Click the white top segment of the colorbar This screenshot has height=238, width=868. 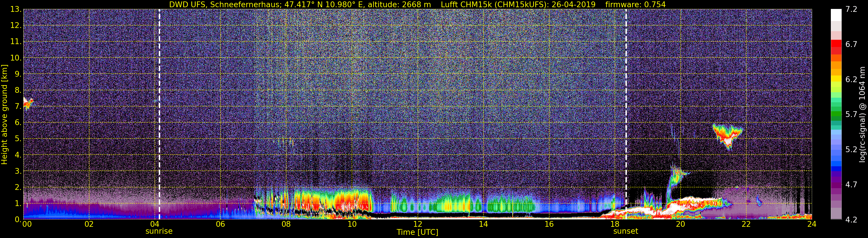pos(836,15)
